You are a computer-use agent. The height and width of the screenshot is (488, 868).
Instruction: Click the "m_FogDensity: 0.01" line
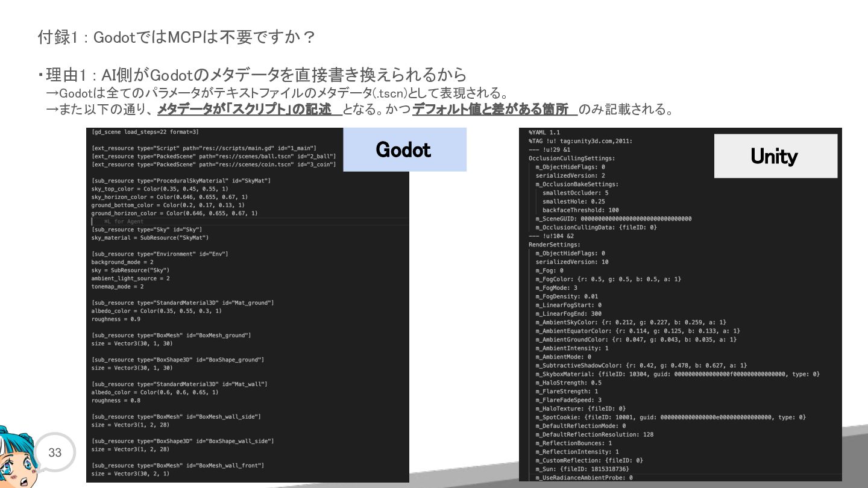point(567,296)
